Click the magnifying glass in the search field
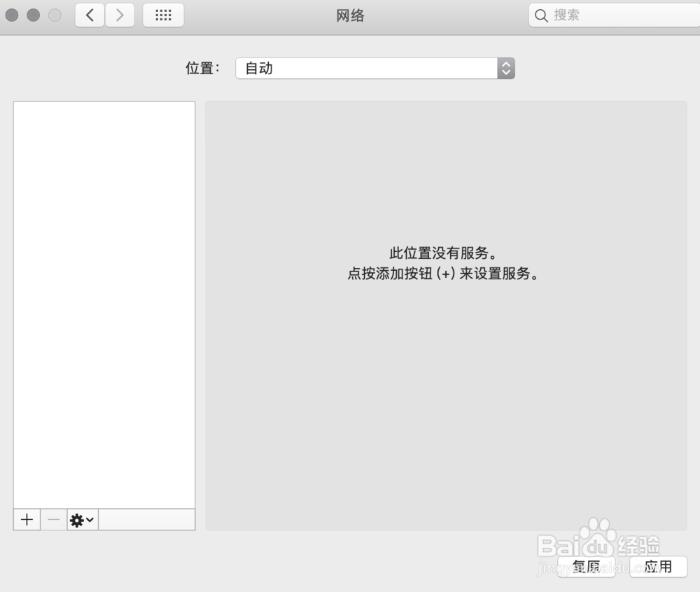Screen dimensions: 700x592 (542, 15)
